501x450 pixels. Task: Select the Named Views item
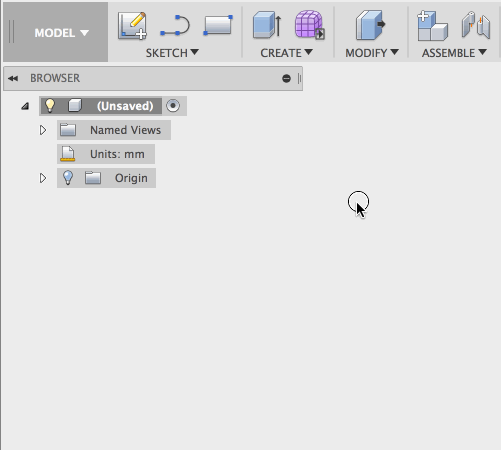tap(114, 130)
